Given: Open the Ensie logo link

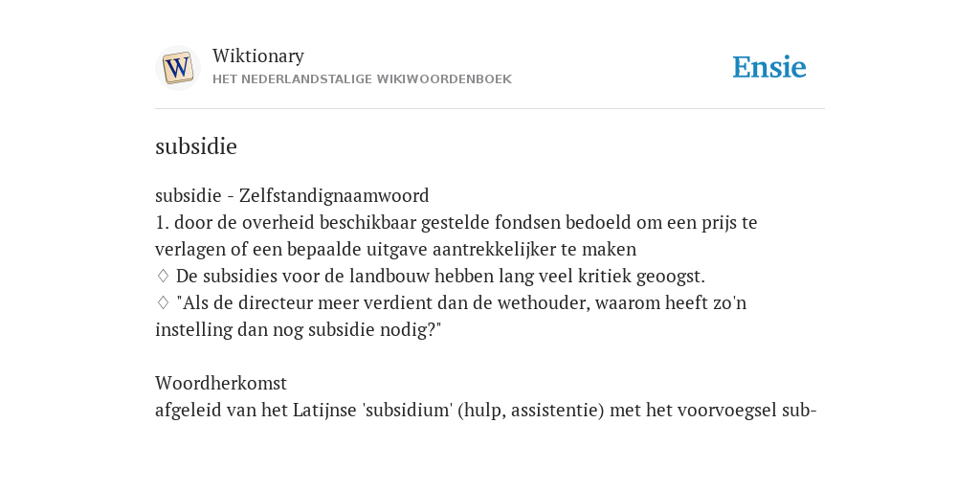Looking at the screenshot, I should point(769,68).
